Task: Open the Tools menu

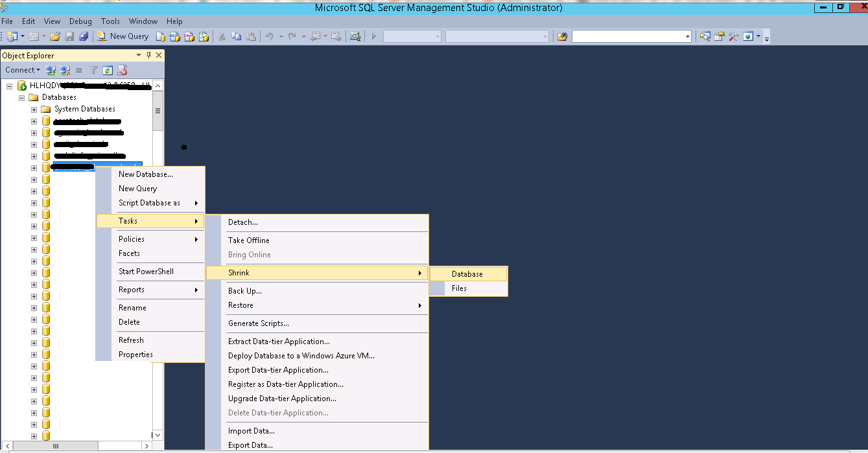Action: click(x=111, y=21)
